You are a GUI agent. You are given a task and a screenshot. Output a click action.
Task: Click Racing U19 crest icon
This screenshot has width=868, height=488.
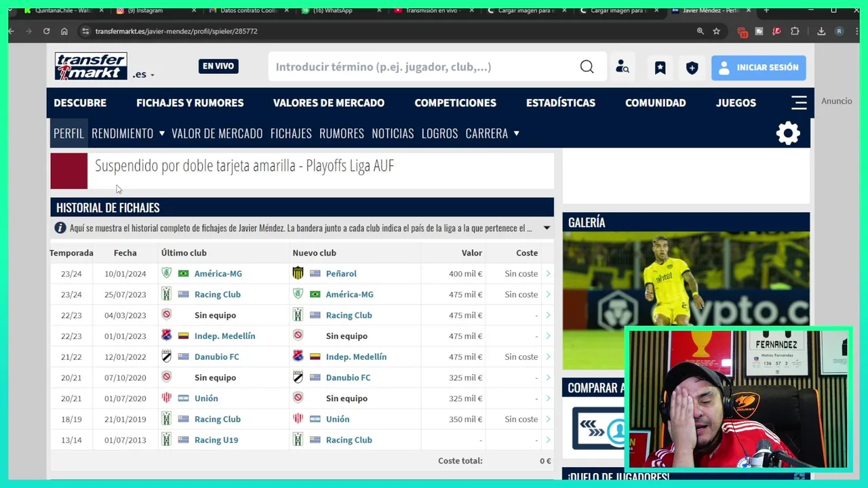[x=166, y=440]
